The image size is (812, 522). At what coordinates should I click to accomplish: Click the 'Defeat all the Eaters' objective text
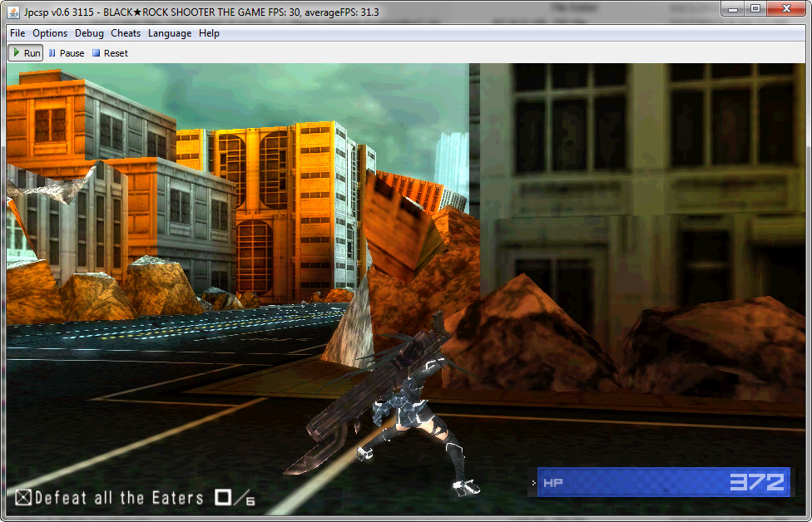pos(119,498)
